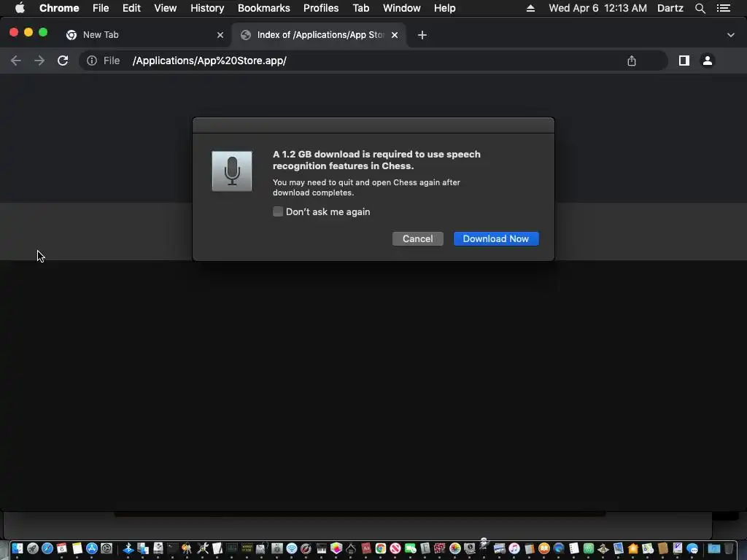Tick the "Don't ask me again" checkbox
This screenshot has height=560, width=747.
[278, 211]
